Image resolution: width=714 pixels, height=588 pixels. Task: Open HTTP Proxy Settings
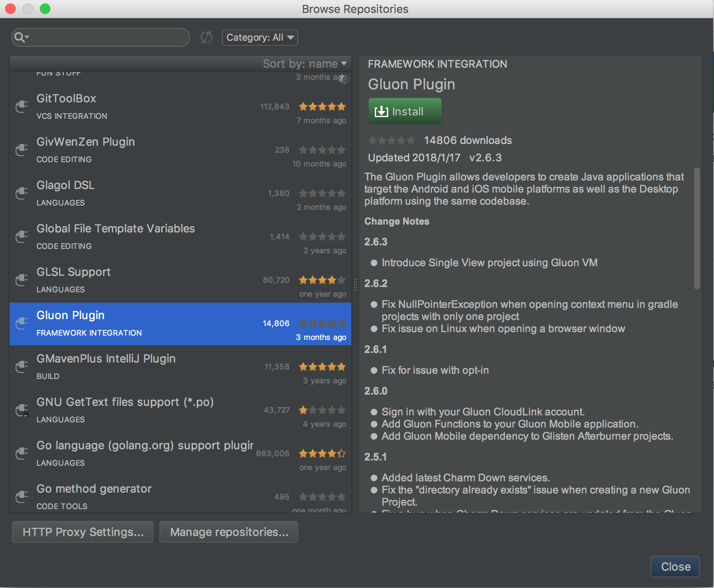pos(83,532)
